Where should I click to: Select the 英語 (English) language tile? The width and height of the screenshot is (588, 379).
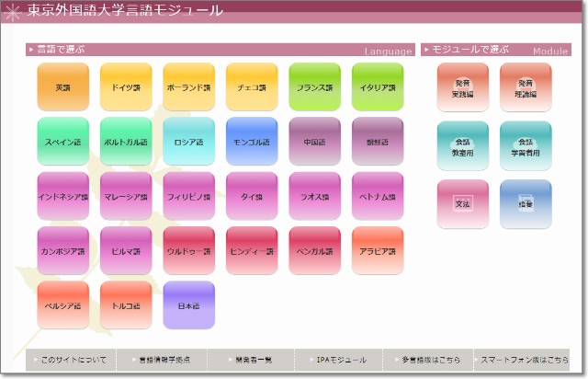click(62, 87)
